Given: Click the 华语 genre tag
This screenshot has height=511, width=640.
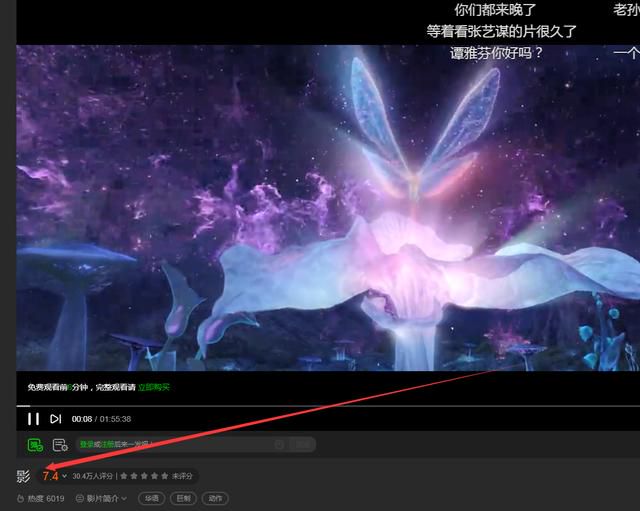Looking at the screenshot, I should point(152,498).
